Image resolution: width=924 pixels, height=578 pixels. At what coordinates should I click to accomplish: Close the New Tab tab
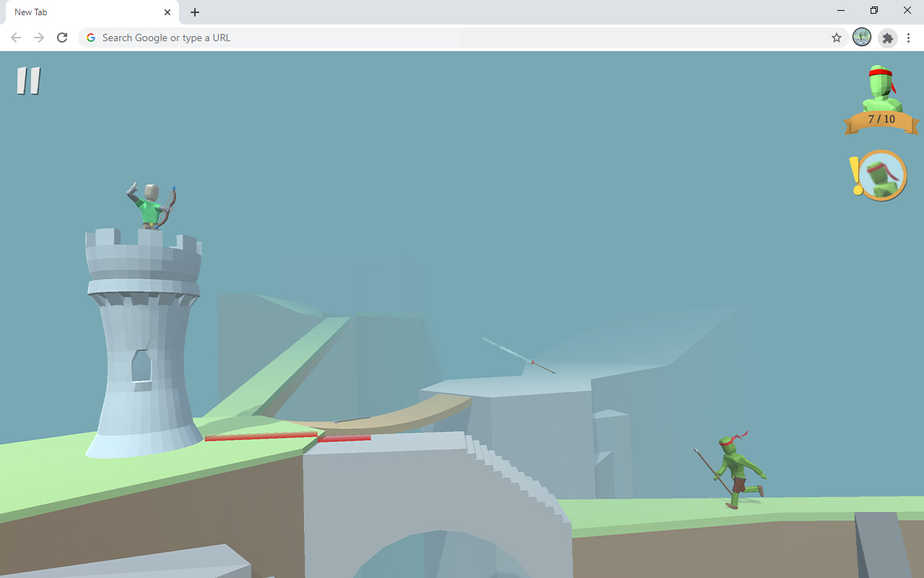click(167, 12)
